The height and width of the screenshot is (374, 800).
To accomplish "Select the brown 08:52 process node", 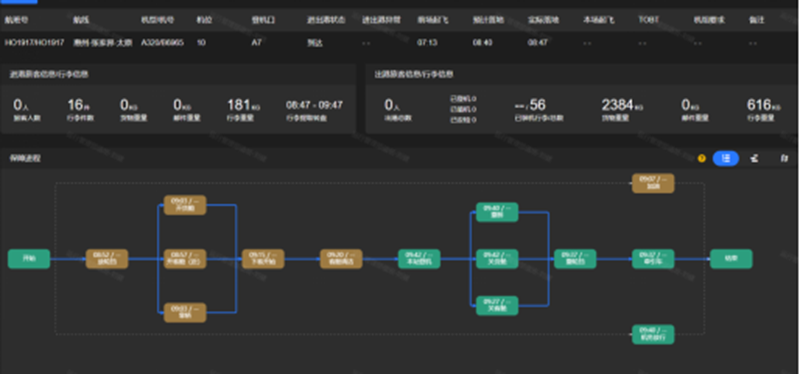I will [x=107, y=259].
